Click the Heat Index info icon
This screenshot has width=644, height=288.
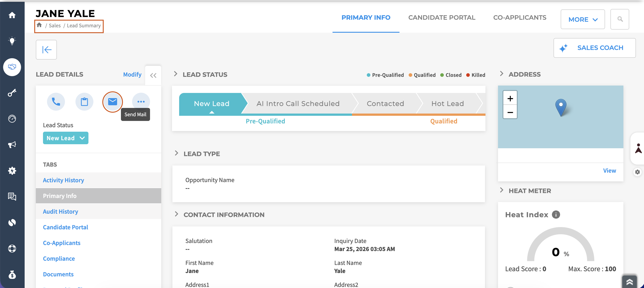coord(556,215)
